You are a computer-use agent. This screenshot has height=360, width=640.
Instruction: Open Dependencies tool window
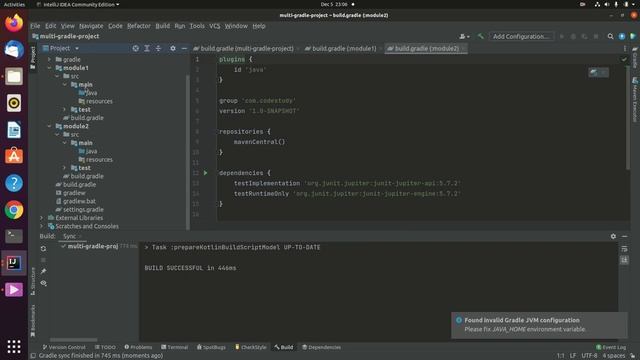[321, 347]
